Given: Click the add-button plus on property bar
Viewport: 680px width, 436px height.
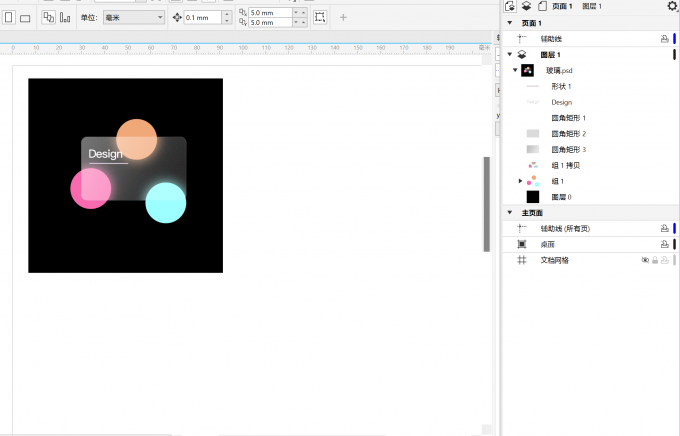Looking at the screenshot, I should tap(344, 18).
